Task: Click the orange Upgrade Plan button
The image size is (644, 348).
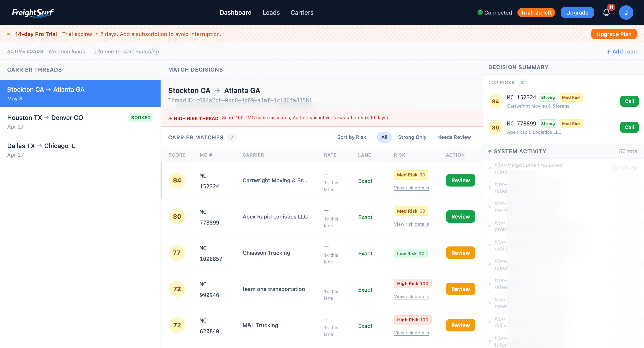Action: (614, 34)
